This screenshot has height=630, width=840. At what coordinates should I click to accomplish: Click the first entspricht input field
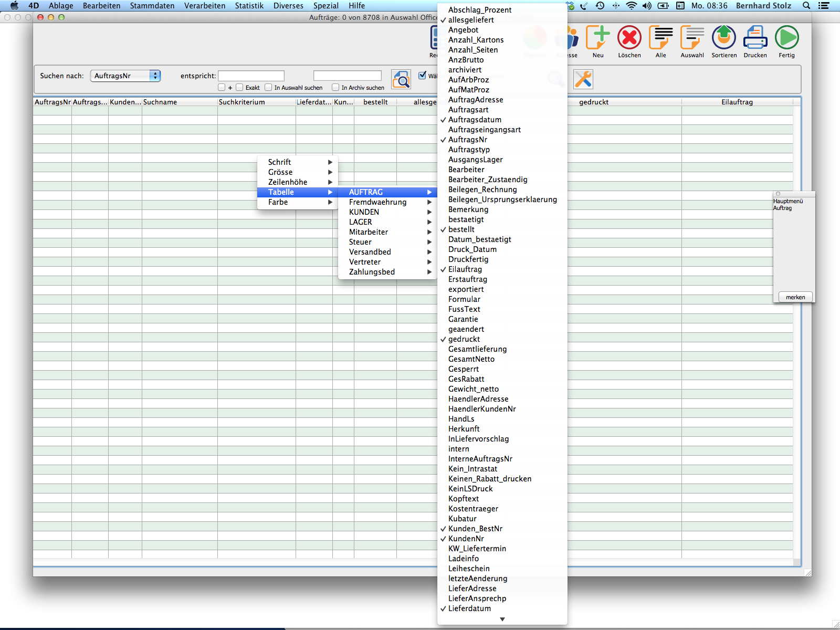[x=251, y=76]
